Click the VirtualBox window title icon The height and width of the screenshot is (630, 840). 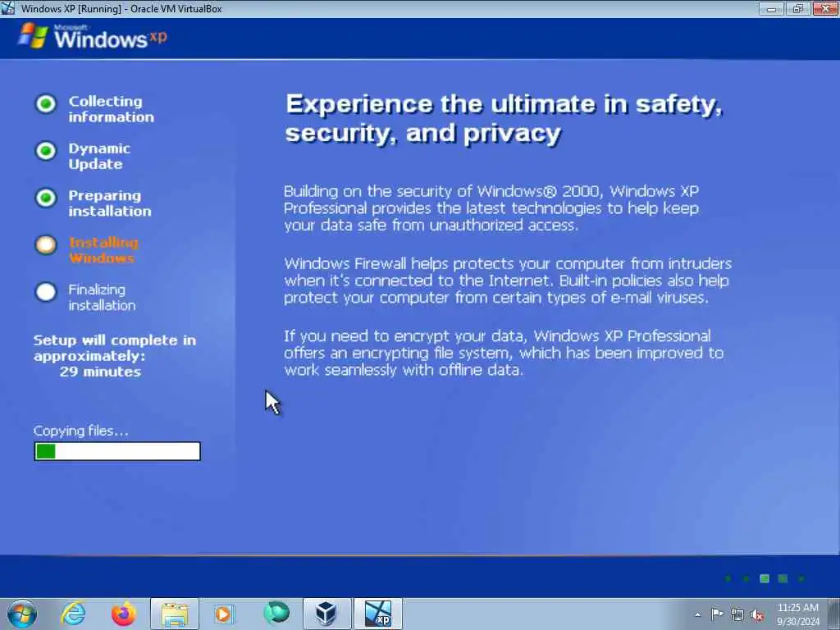(8, 8)
